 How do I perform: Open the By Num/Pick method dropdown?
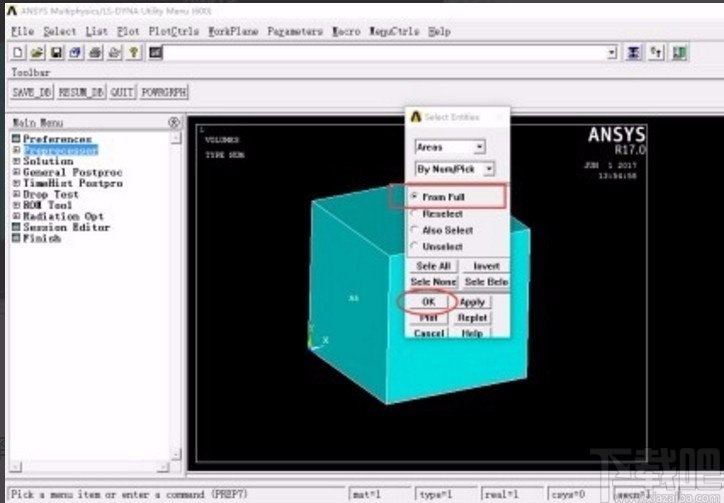point(489,169)
